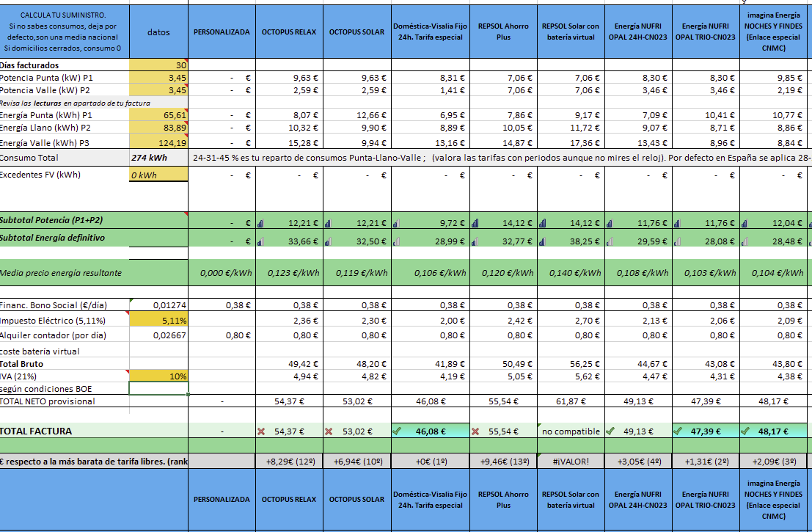Click the top REPSOL Ahorro Plus header
Screen dimensions: 812x532
[503, 32]
